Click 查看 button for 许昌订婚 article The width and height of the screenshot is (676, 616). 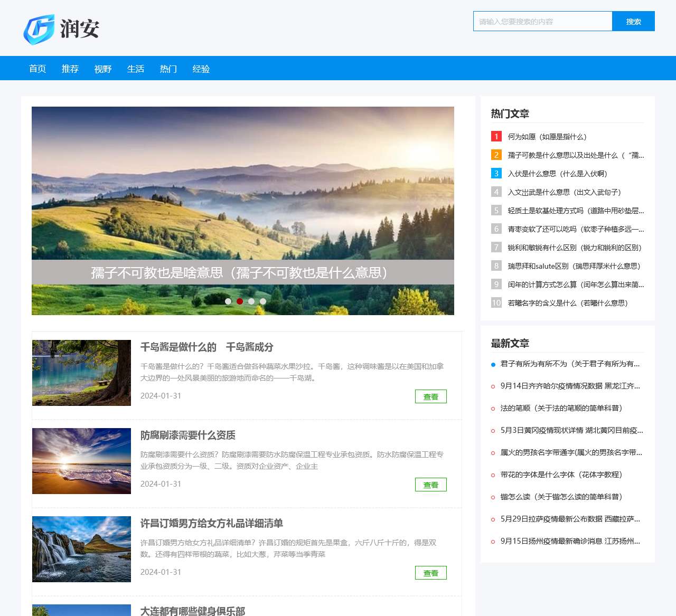point(431,573)
